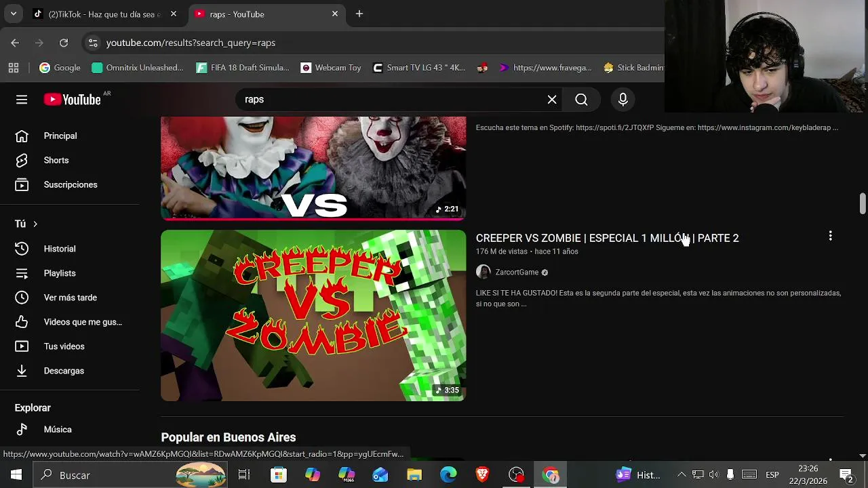
Task: Open the tab search dropdown arrow
Action: (x=13, y=14)
